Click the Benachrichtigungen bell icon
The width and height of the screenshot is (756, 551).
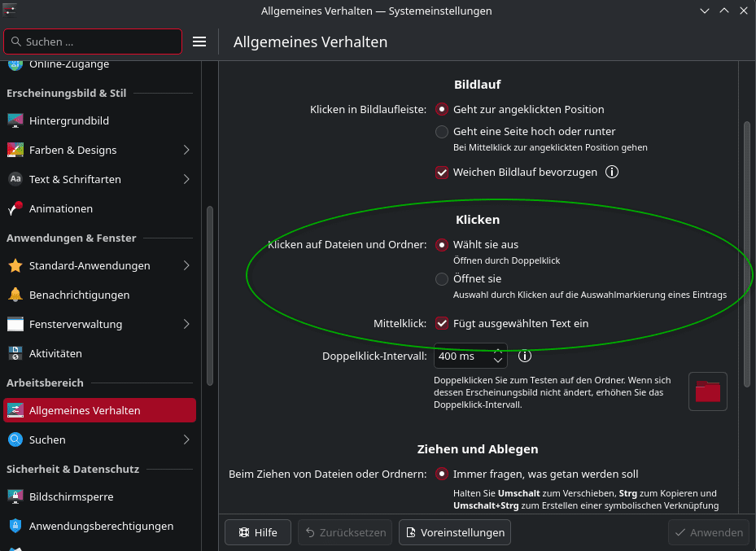(x=15, y=295)
